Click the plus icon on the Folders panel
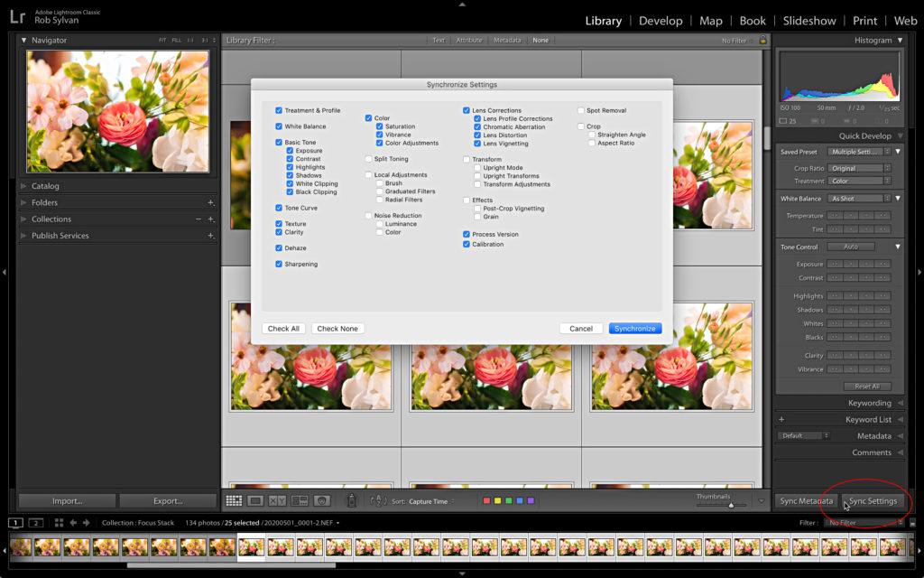 210,202
